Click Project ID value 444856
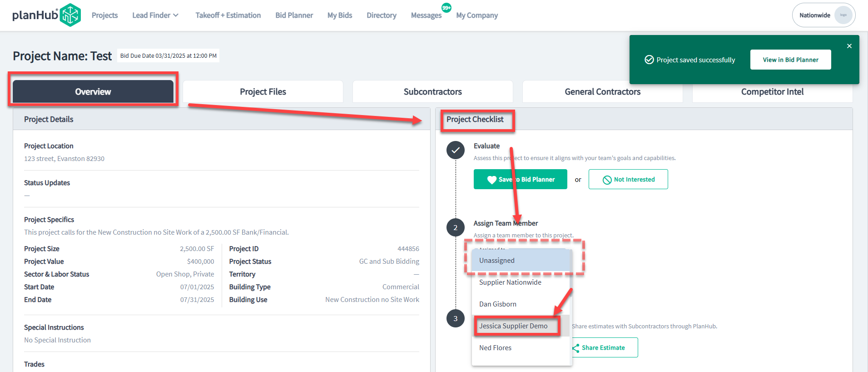 click(408, 249)
